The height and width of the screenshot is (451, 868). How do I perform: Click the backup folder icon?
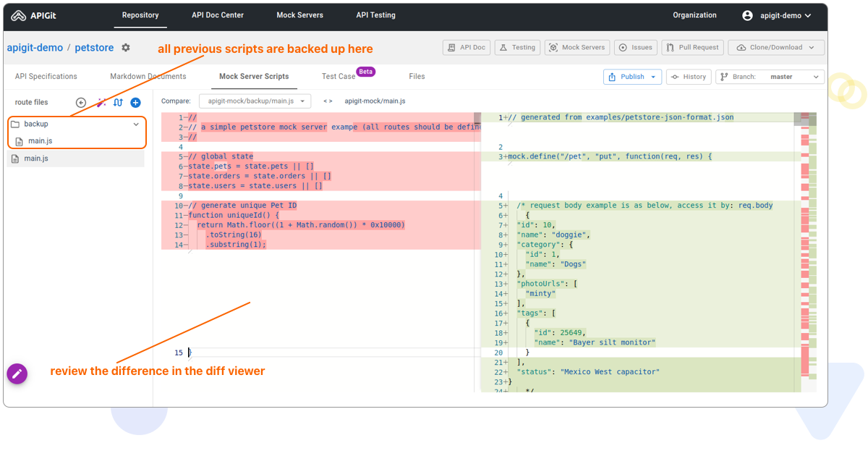(x=15, y=125)
